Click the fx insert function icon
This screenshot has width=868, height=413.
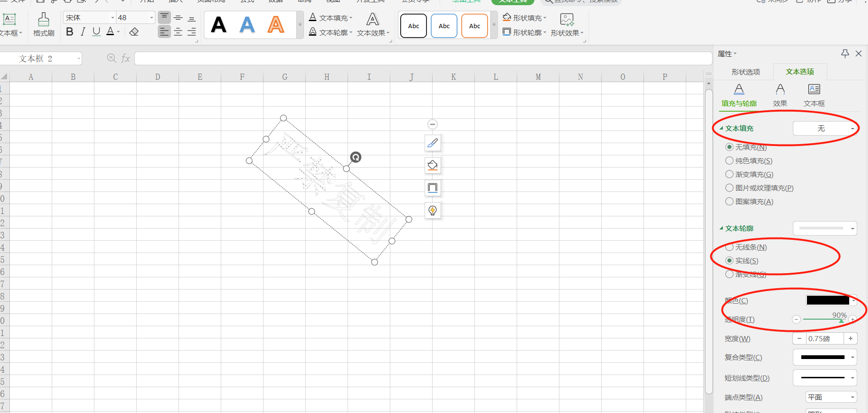click(125, 58)
